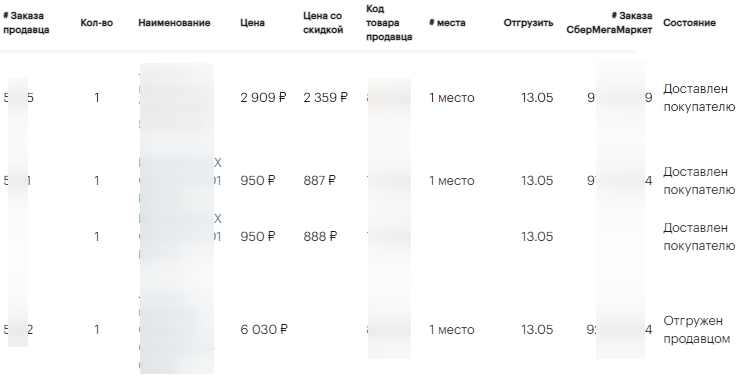
Task: Click the Отгрузить column header
Action: click(x=528, y=23)
